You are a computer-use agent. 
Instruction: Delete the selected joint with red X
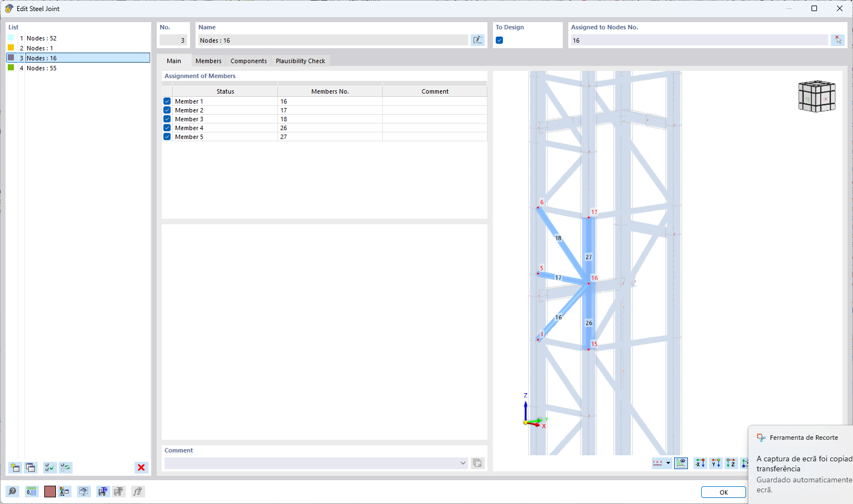(141, 467)
